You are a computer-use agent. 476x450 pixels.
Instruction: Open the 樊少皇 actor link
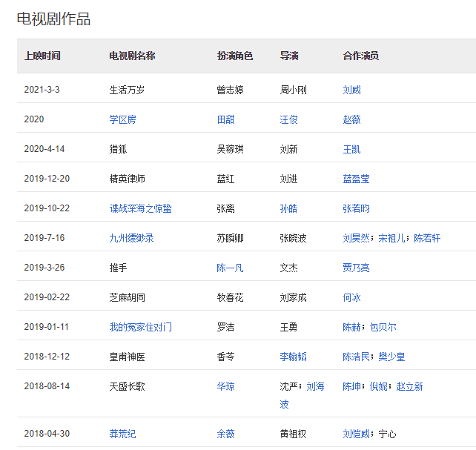pos(391,357)
